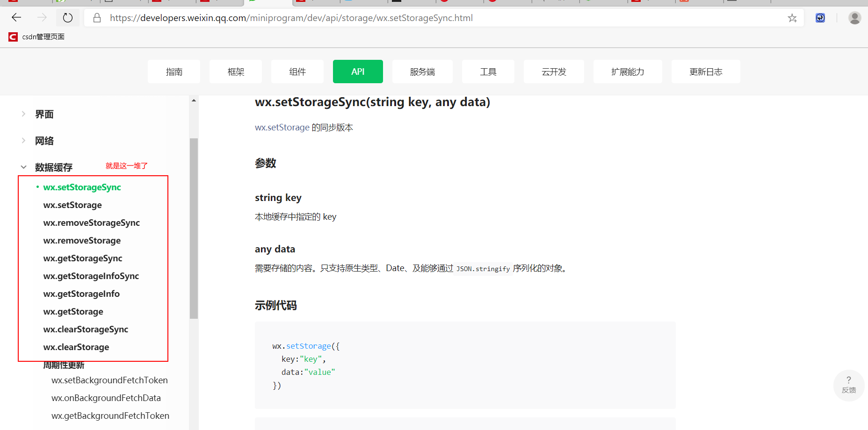Click the 反馈 feedback question-mark button
The height and width of the screenshot is (430, 868).
[x=849, y=385]
